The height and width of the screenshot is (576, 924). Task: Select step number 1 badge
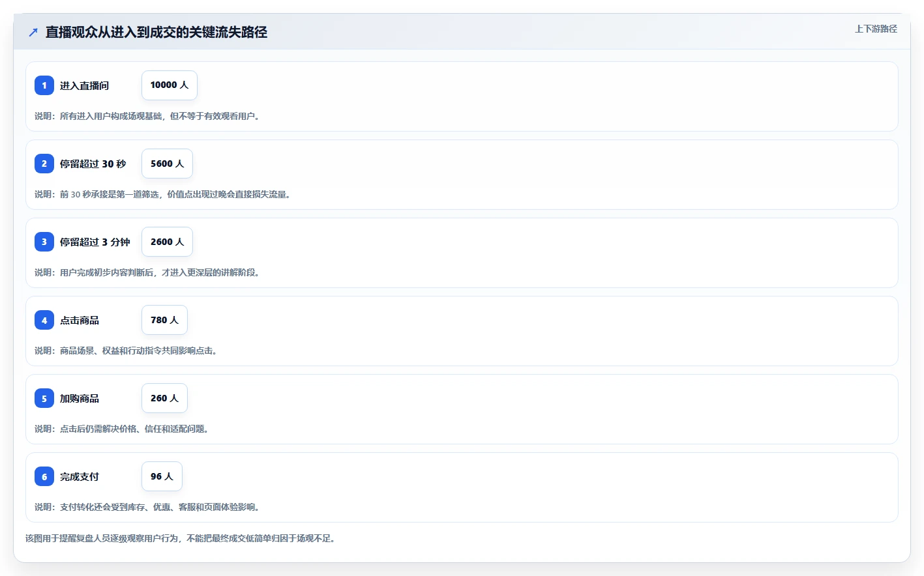[44, 85]
